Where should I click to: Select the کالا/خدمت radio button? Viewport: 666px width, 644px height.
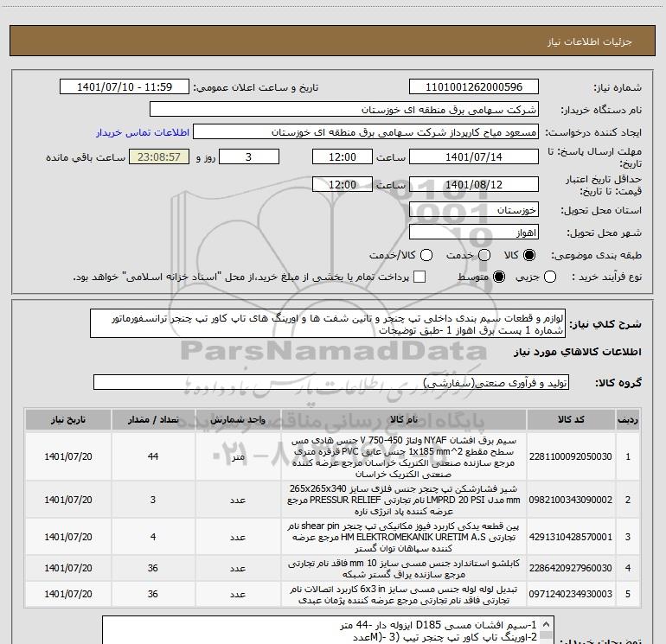pyautogui.click(x=426, y=255)
